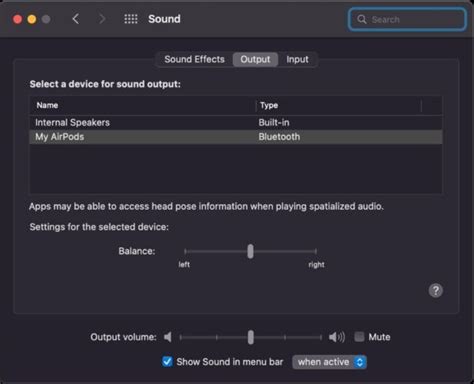474x384 pixels.
Task: Click the Output volume slider knob
Action: (x=251, y=337)
